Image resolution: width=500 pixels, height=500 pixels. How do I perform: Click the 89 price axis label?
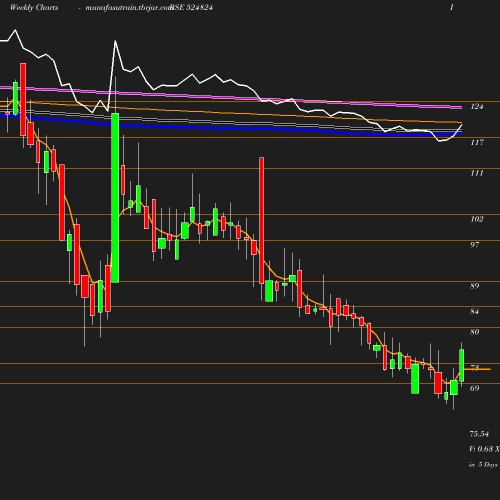pos(475,286)
